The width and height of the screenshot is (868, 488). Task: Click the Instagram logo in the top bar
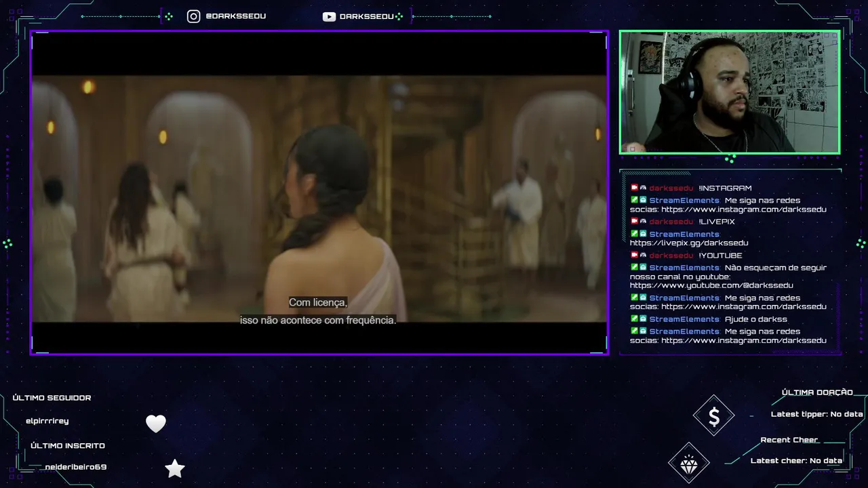click(x=193, y=16)
